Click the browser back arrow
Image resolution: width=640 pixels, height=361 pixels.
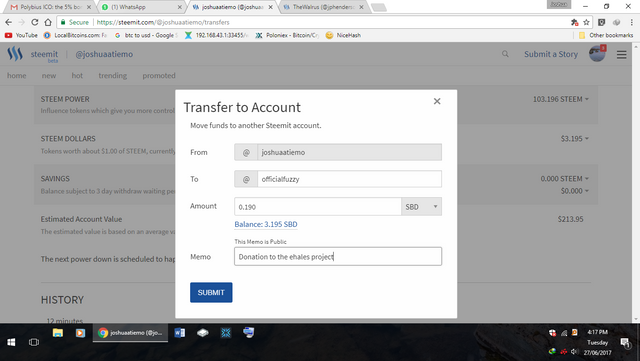(8, 22)
